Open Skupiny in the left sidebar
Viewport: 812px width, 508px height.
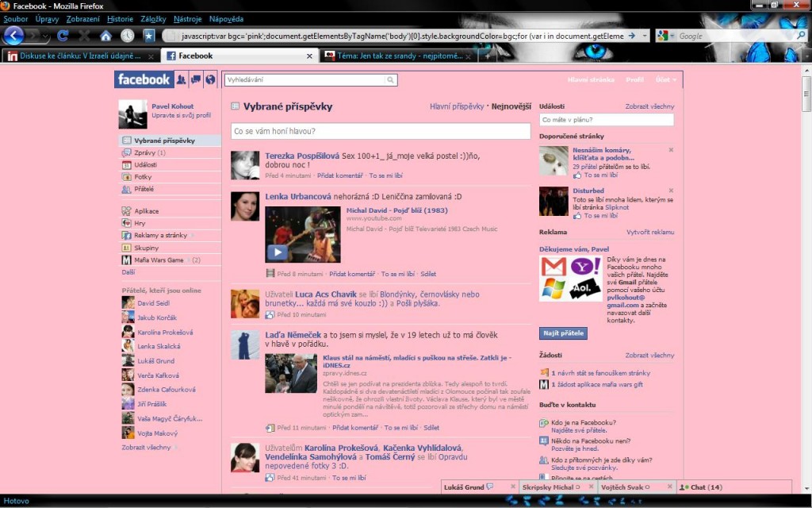click(x=147, y=248)
